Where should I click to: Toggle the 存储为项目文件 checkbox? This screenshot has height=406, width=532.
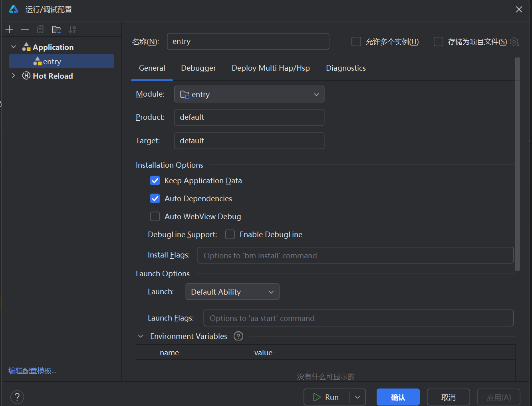tap(439, 42)
